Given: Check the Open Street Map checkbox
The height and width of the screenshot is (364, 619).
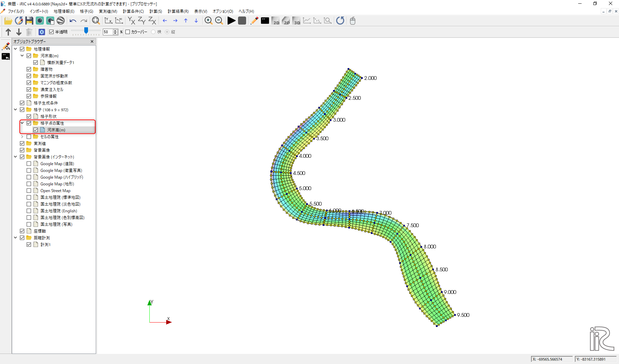Looking at the screenshot, I should coord(29,190).
